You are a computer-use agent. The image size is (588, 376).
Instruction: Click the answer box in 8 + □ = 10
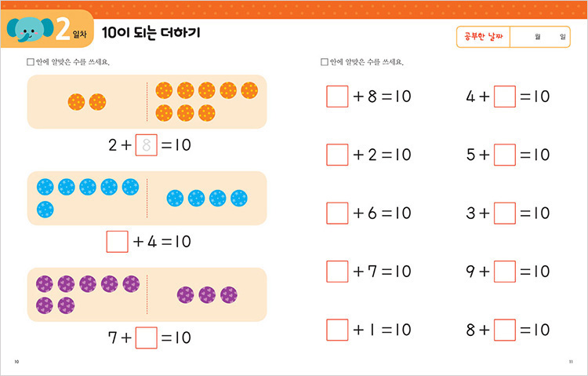point(505,330)
